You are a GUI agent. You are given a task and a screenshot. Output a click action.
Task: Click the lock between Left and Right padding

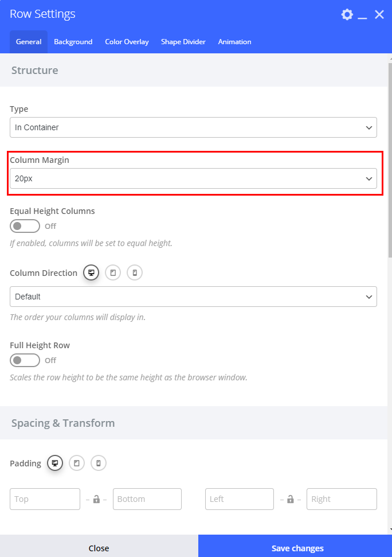pyautogui.click(x=291, y=499)
